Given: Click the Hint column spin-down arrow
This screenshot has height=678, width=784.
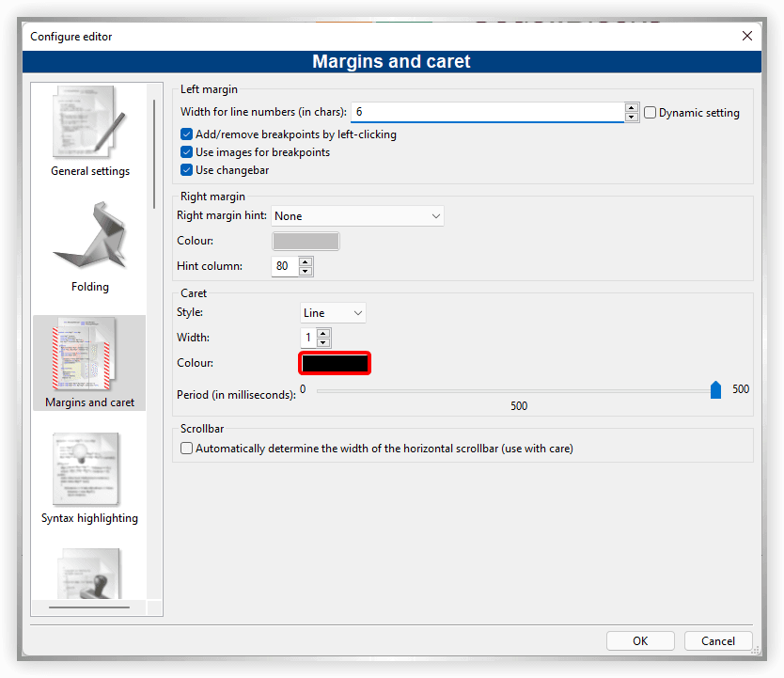Looking at the screenshot, I should 306,270.
